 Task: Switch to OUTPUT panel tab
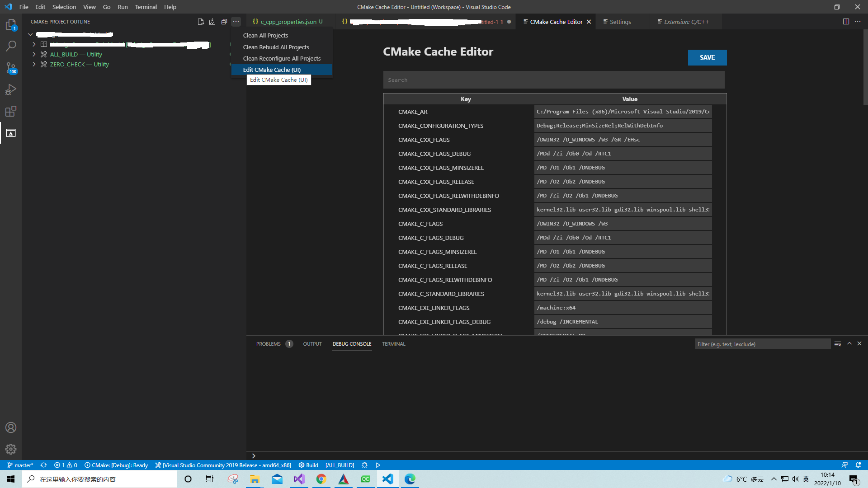(312, 344)
